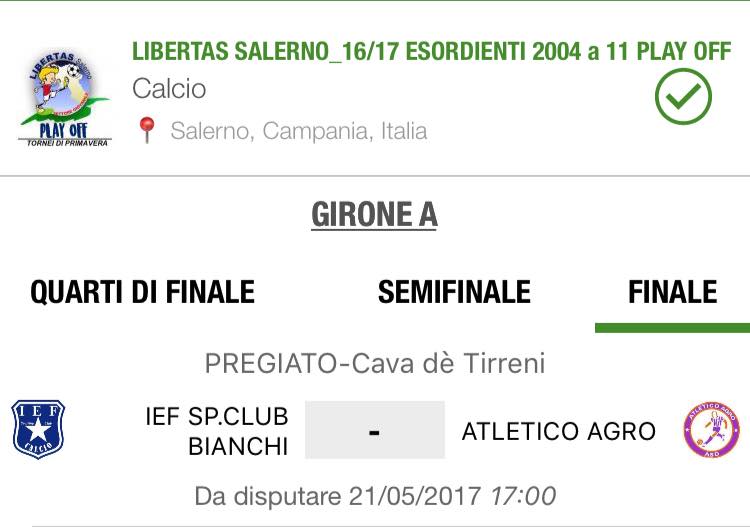
Task: Click the 17:00 kickoff time
Action: [523, 496]
